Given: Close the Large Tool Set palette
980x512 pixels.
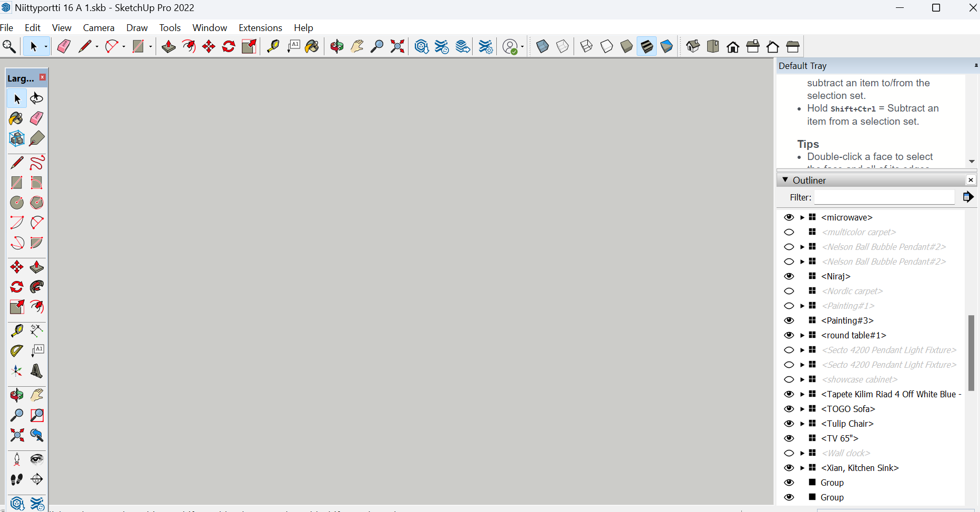Looking at the screenshot, I should 43,77.
